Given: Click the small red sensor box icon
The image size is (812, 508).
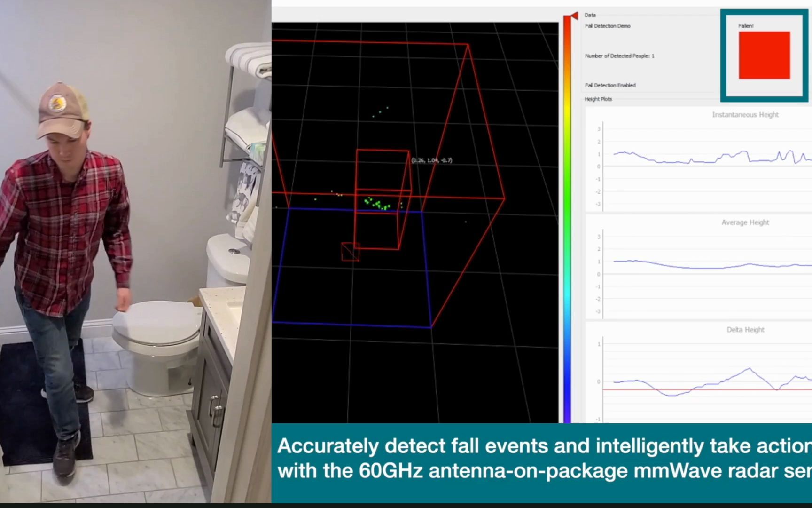Looking at the screenshot, I should 350,252.
